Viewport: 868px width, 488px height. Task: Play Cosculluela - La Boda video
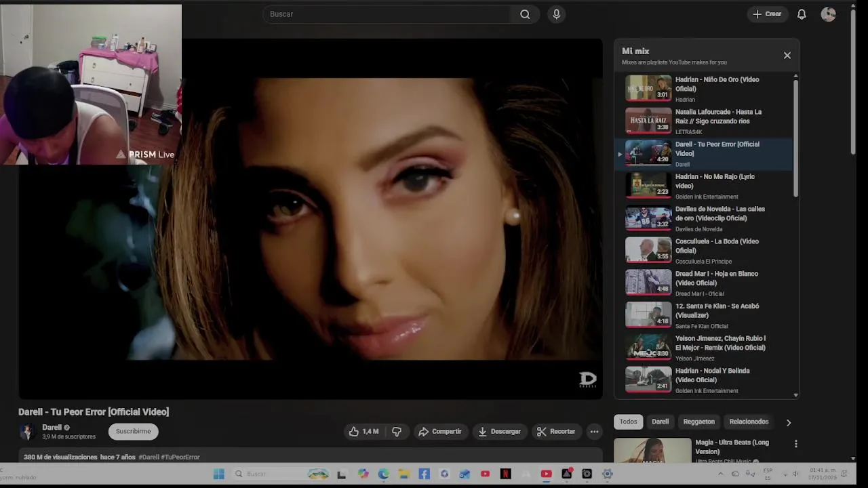pyautogui.click(x=705, y=251)
